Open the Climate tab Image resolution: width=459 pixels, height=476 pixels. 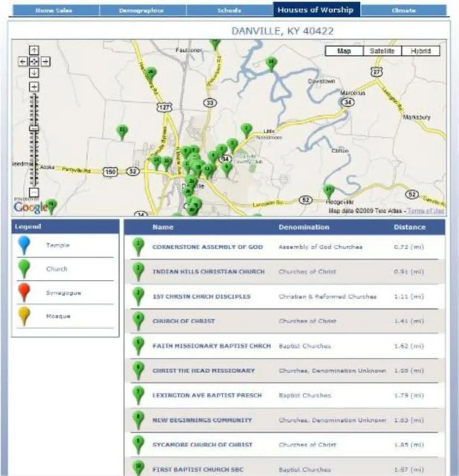coord(404,10)
